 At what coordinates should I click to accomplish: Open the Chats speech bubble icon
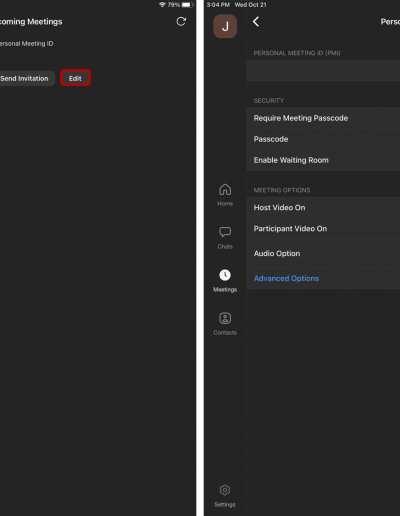225,232
